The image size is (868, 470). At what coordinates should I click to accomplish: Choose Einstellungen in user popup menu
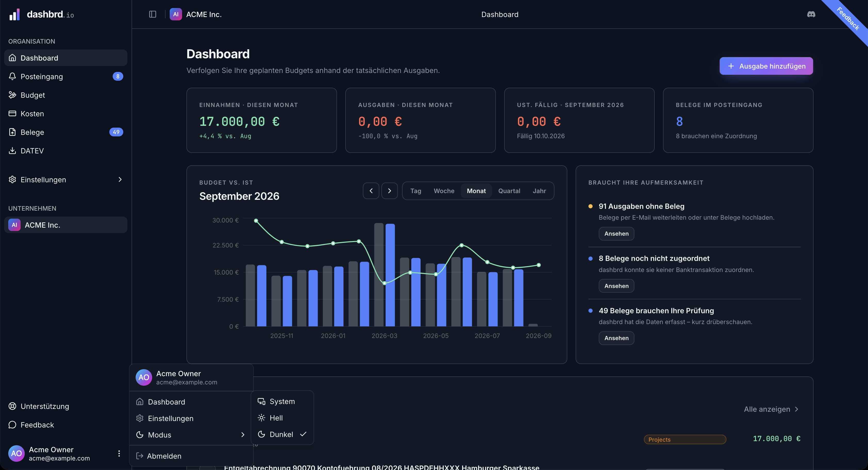point(191,418)
